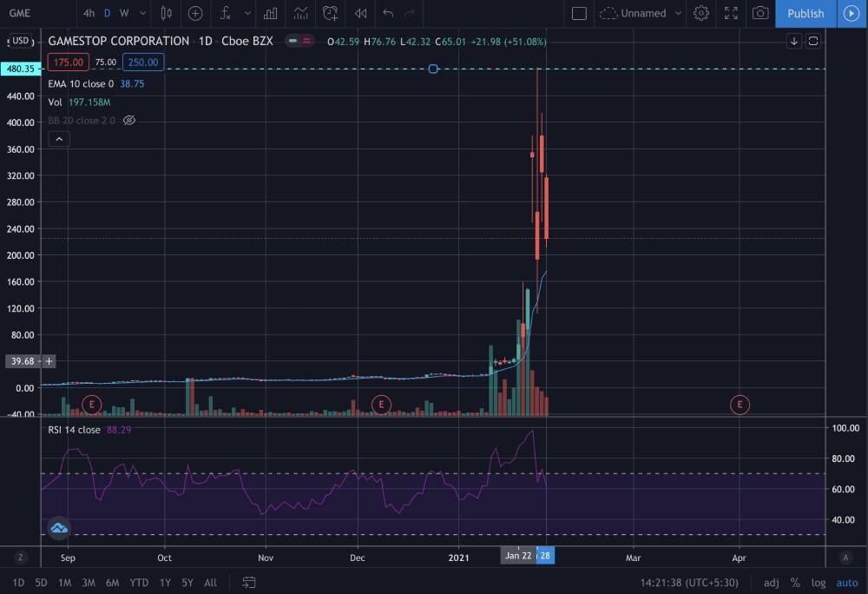Click the plus button at 39.68
This screenshot has width=868, height=594.
(x=49, y=361)
